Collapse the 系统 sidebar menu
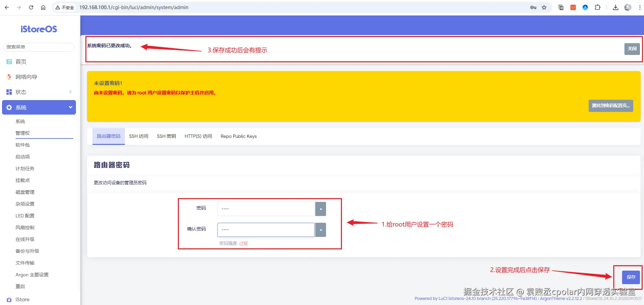The image size is (644, 305). (39, 107)
